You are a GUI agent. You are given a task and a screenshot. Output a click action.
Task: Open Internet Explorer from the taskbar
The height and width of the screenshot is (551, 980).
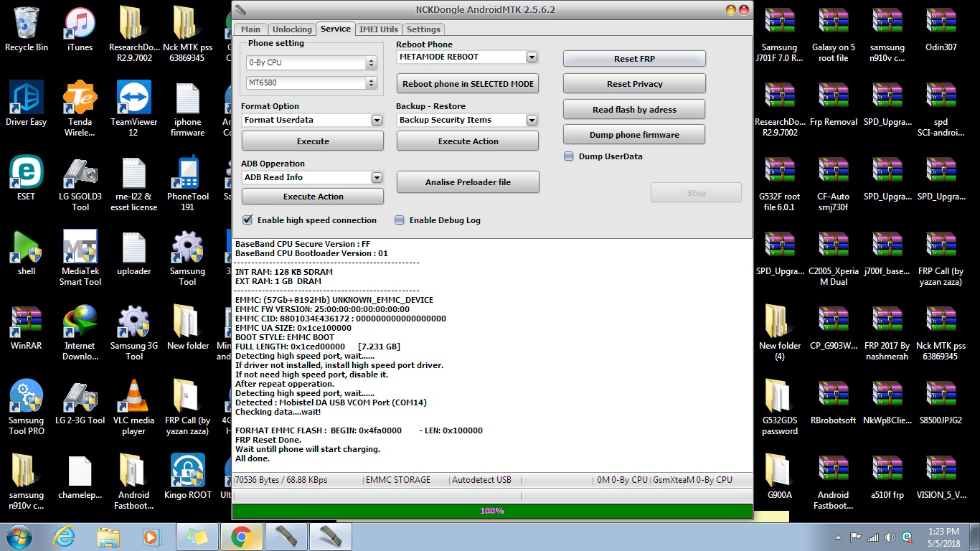point(65,536)
